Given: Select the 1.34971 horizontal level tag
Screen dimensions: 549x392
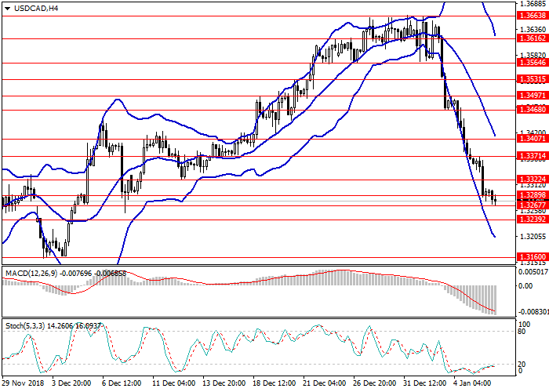Looking at the screenshot, I should point(531,95).
